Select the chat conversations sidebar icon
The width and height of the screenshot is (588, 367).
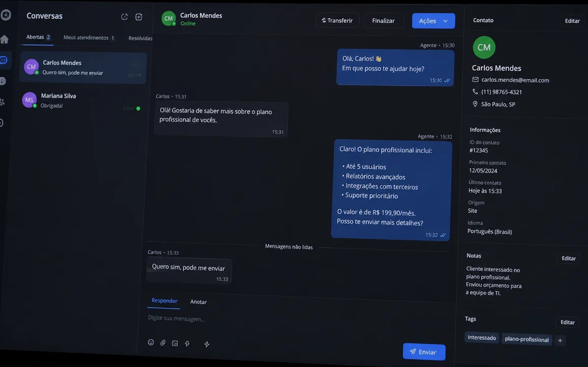4,60
